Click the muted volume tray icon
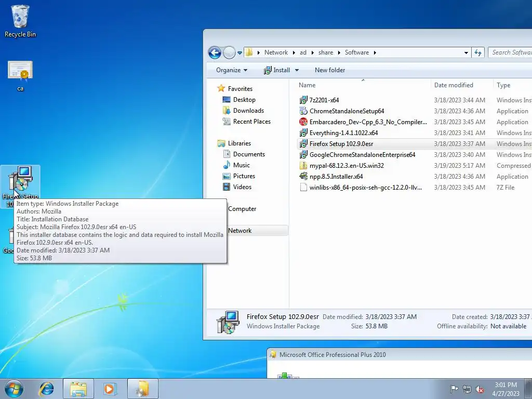Viewport: 532px width, 399px height. click(x=480, y=389)
